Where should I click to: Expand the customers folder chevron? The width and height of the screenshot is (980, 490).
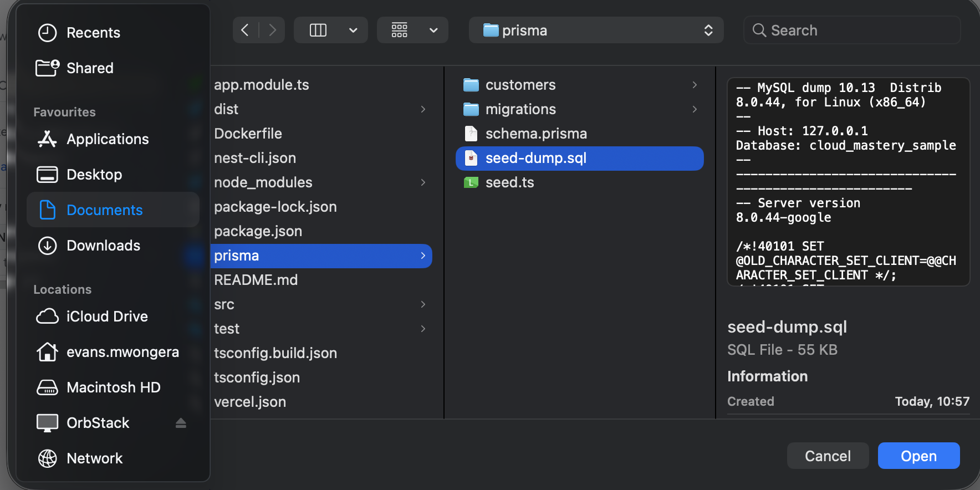[x=695, y=85]
